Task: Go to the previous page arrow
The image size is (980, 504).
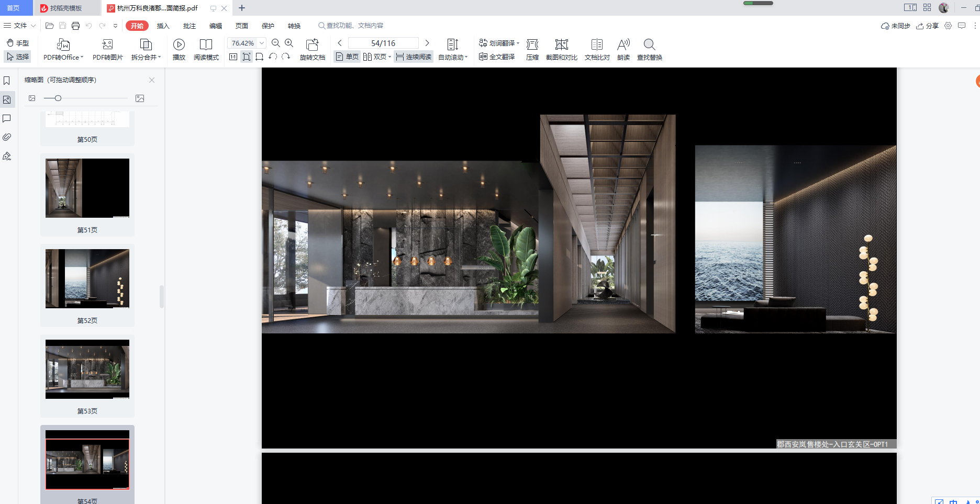Action: (x=340, y=43)
